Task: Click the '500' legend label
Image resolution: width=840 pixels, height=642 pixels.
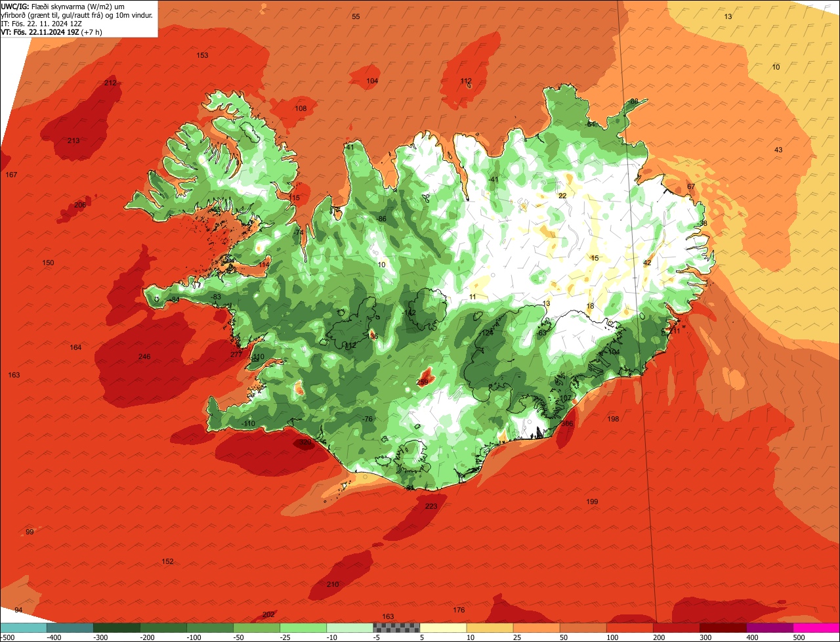Action: [x=798, y=637]
